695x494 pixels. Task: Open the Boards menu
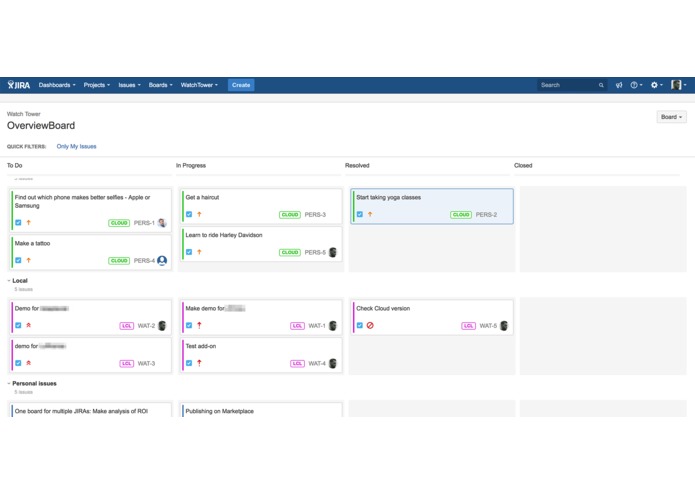tap(160, 85)
